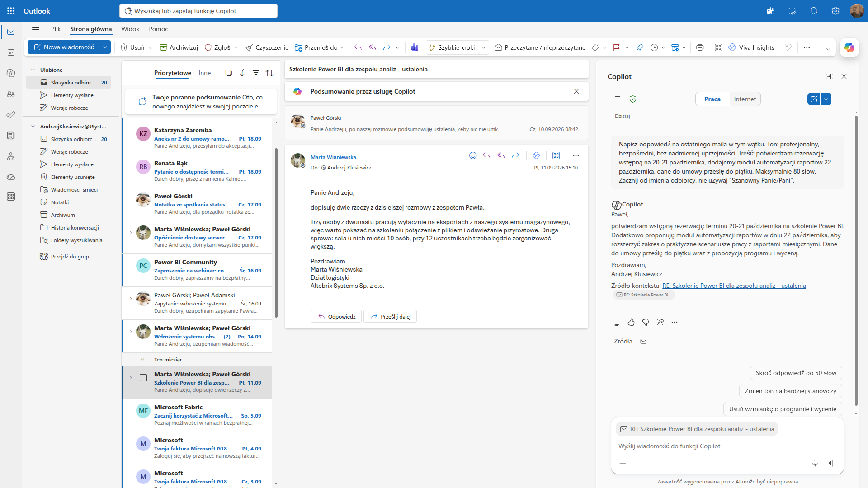Toggle select-all messages icon

[229, 73]
